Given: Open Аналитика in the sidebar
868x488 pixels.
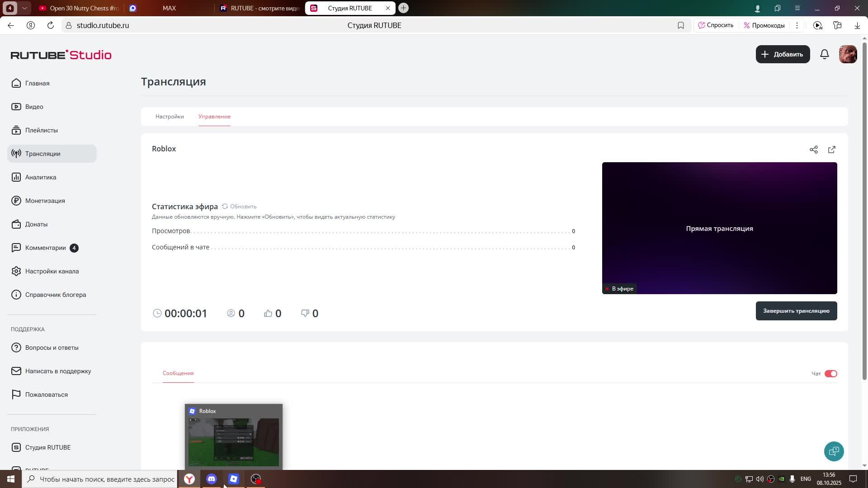Looking at the screenshot, I should [x=41, y=177].
